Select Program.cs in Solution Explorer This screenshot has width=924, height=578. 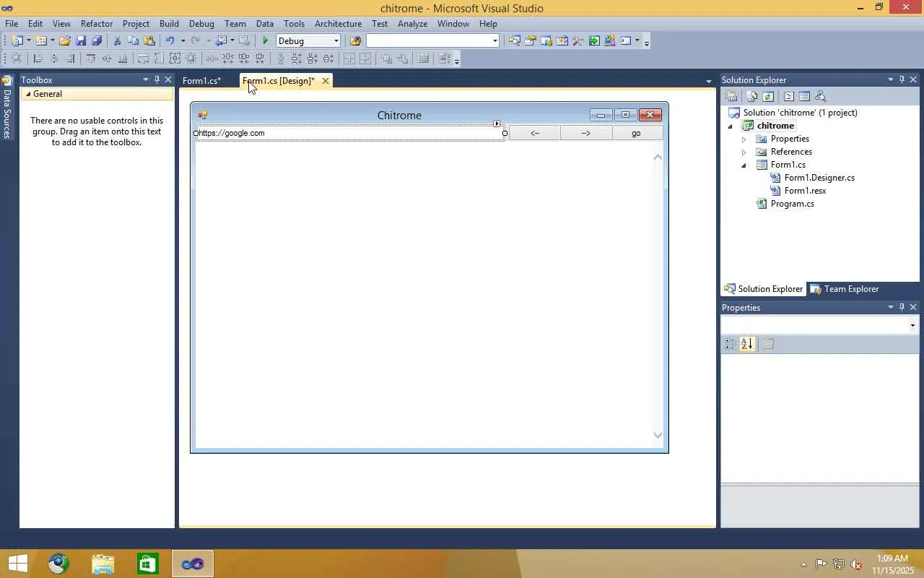pyautogui.click(x=792, y=204)
